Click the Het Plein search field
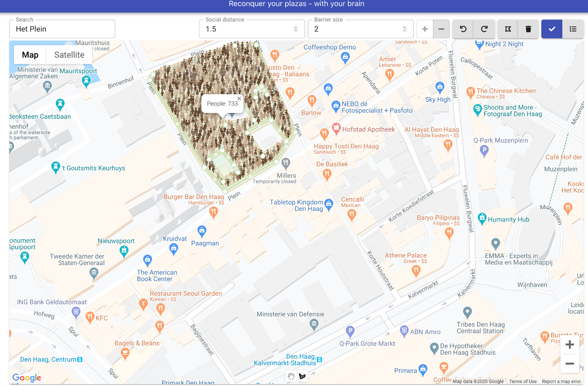 pos(62,29)
